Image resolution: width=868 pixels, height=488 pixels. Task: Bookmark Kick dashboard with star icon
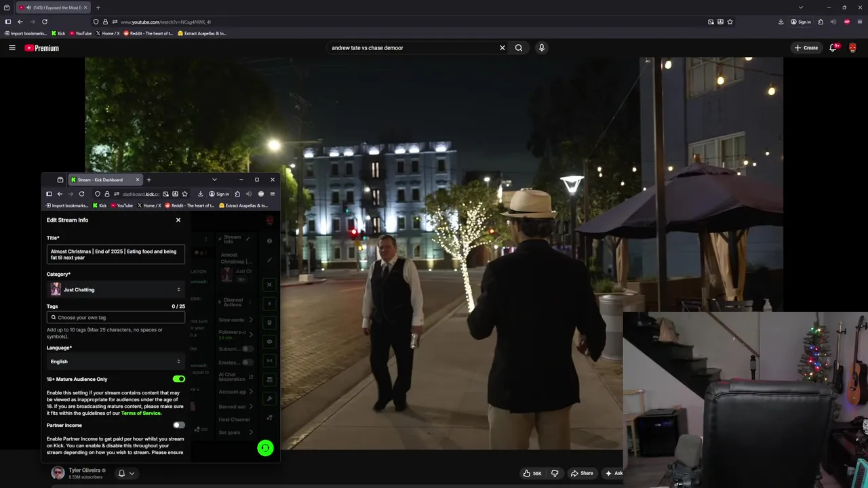click(x=184, y=194)
